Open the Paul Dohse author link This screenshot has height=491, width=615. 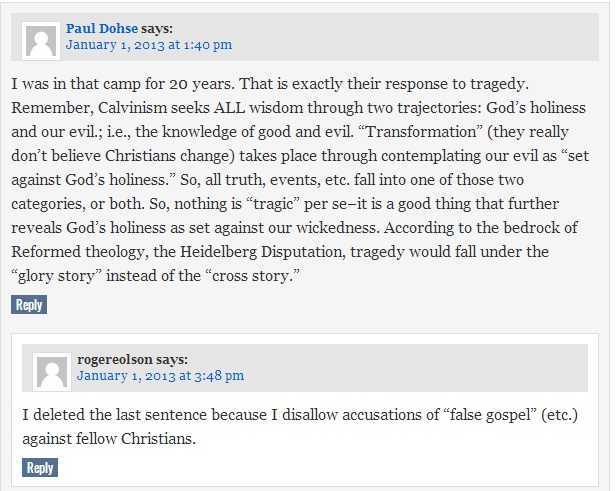tap(104, 28)
